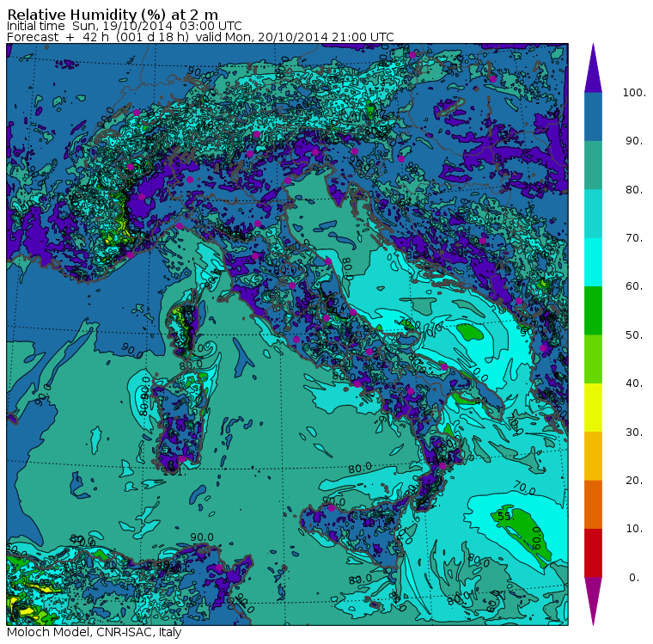Click the '60.' colorbar tick label
653x644 pixels.
[x=634, y=286]
